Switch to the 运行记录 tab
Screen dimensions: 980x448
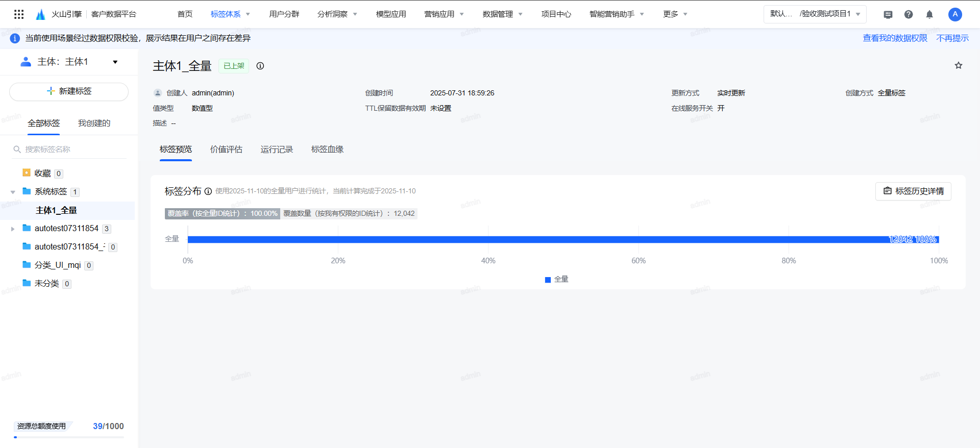point(277,150)
